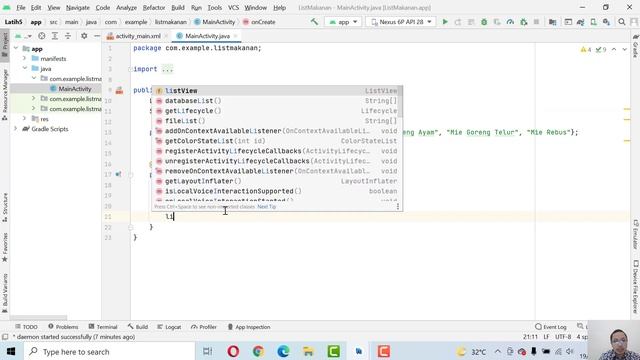Open the Project view mode dropdown

coord(23,36)
